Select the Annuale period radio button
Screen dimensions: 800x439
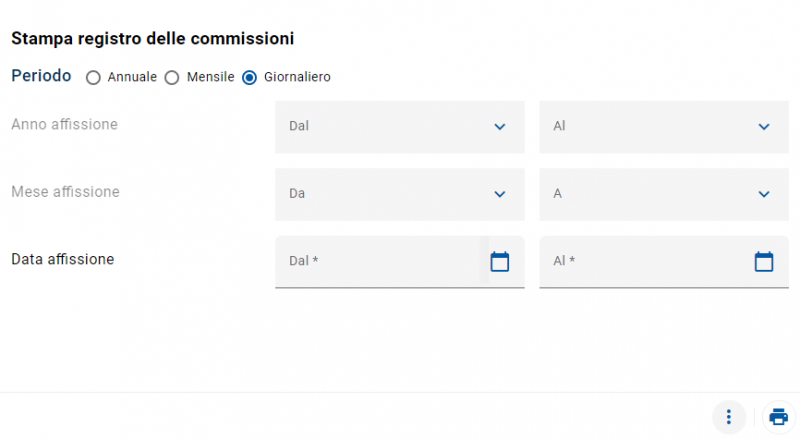(93, 77)
